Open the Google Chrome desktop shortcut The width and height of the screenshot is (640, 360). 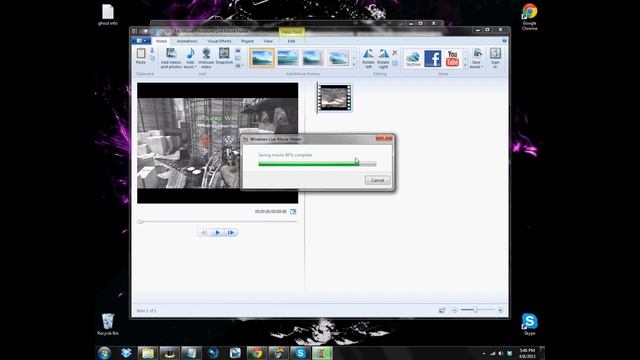click(x=529, y=17)
